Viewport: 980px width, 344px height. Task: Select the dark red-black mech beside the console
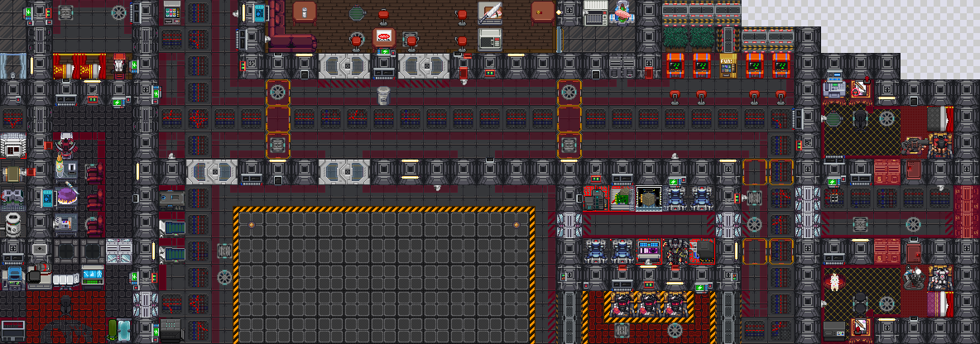point(675,251)
